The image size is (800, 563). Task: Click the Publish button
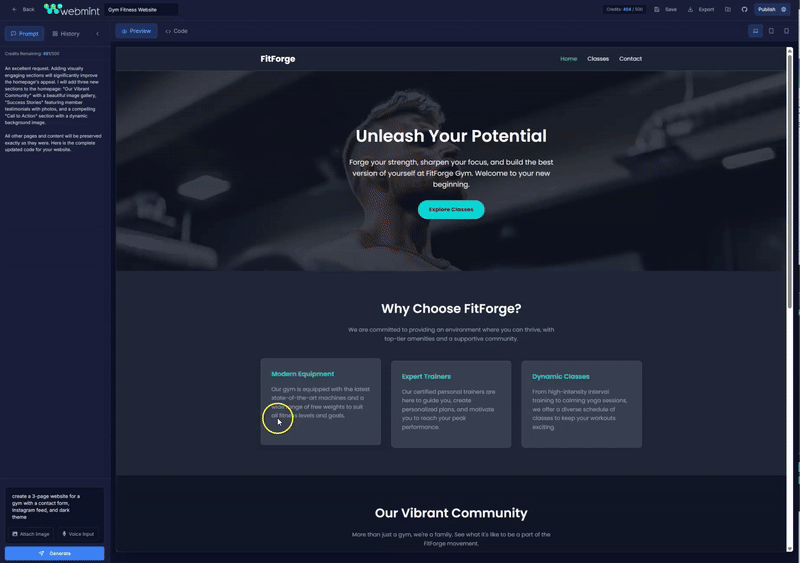(x=771, y=9)
